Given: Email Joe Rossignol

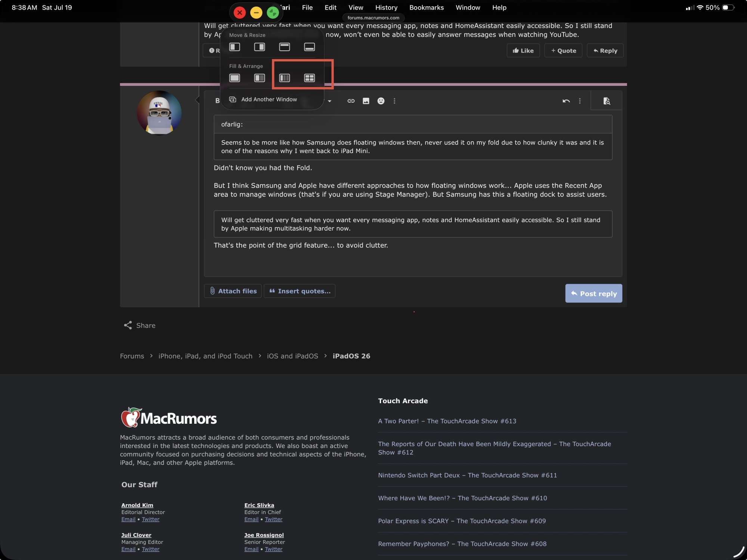Looking at the screenshot, I should click(251, 549).
